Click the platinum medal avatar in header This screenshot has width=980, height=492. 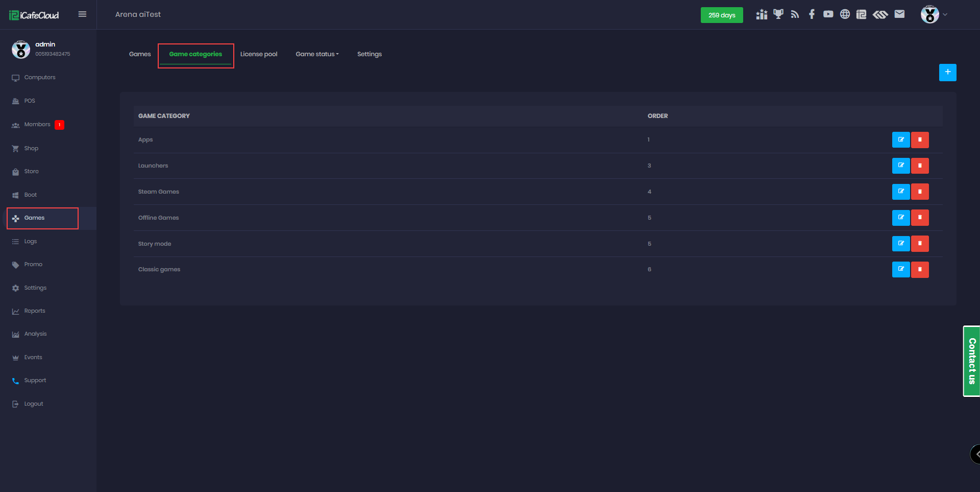[x=930, y=14]
